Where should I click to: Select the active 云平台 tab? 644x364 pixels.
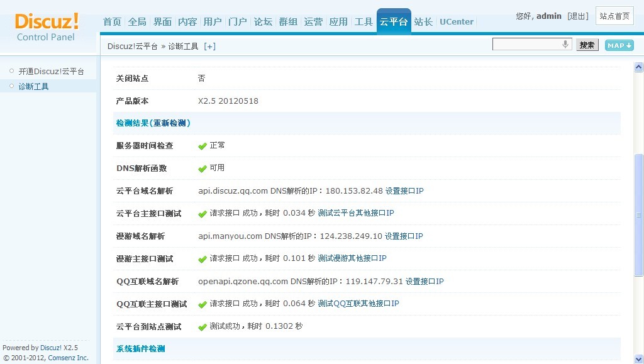(394, 21)
